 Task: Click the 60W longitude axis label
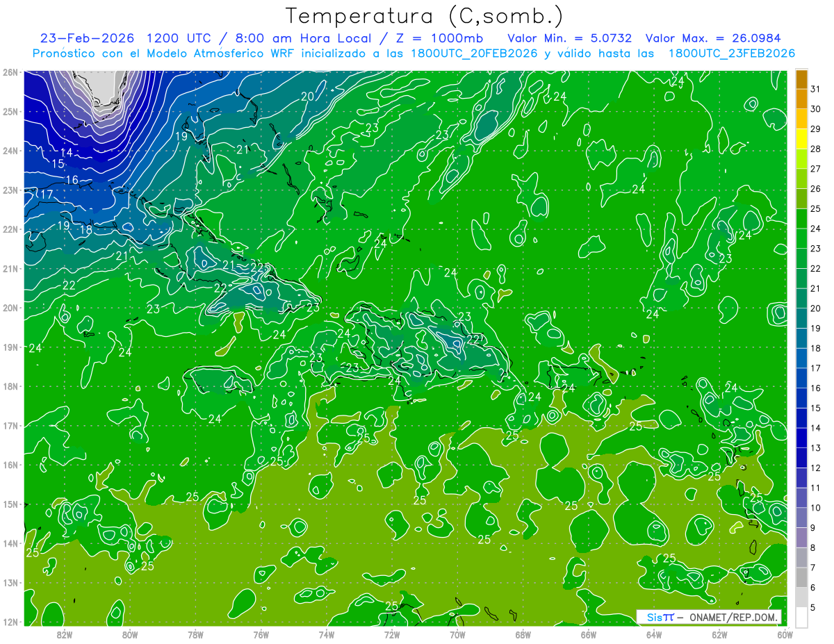[785, 635]
